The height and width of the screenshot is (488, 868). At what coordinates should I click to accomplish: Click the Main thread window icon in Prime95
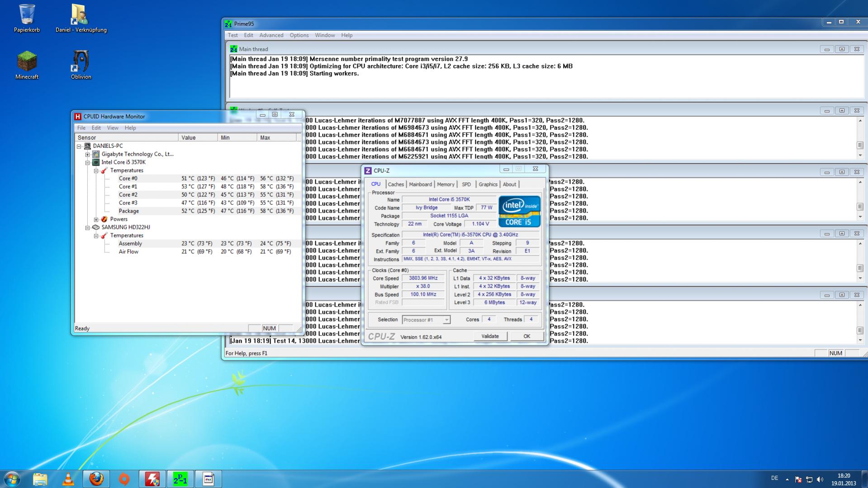click(233, 49)
